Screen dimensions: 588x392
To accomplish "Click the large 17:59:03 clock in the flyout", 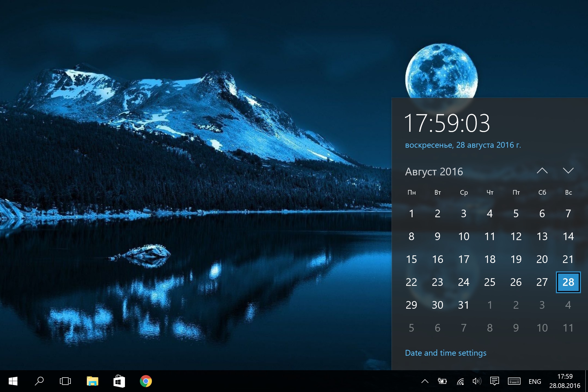I will (x=447, y=123).
